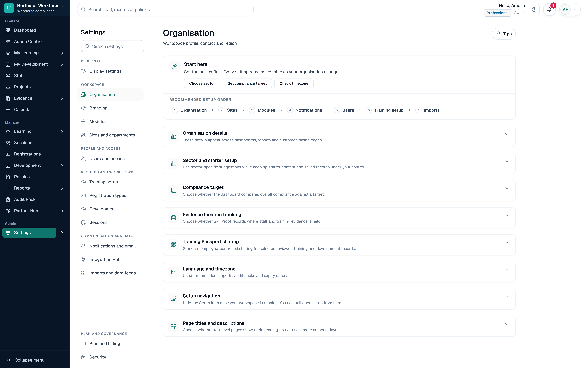Click the Action Centre list icon
The image size is (588, 368).
(x=8, y=42)
